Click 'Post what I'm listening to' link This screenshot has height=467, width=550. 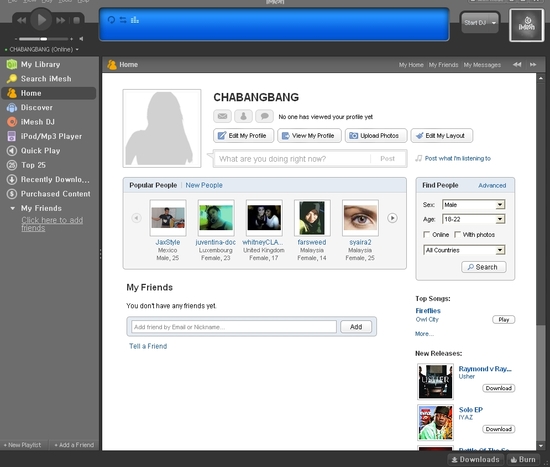(x=457, y=159)
